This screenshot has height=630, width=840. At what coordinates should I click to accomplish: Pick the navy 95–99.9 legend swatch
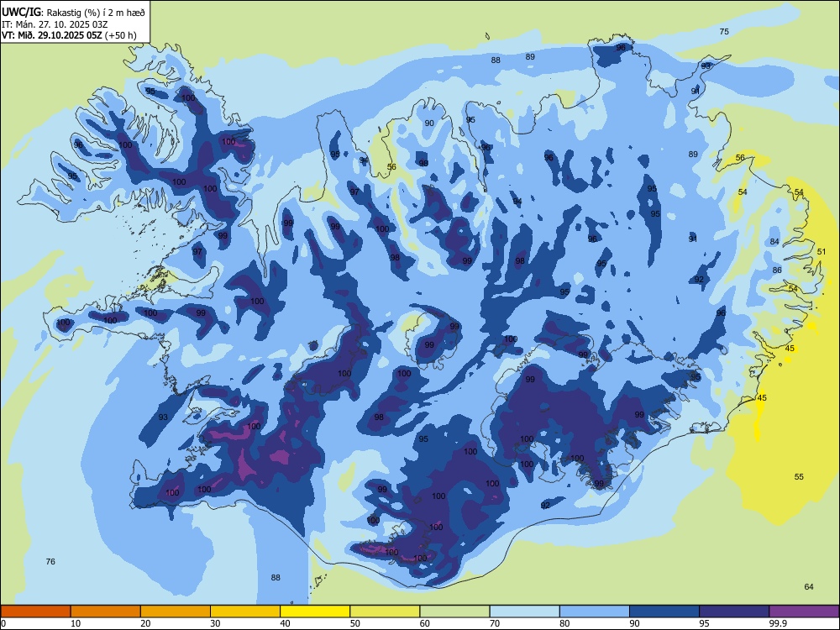tap(734, 612)
